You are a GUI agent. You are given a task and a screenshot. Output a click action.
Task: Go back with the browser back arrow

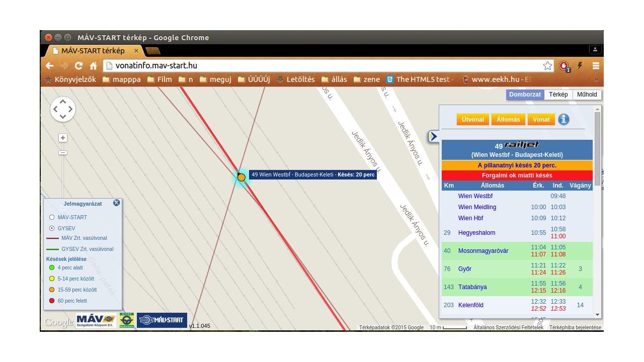[49, 66]
